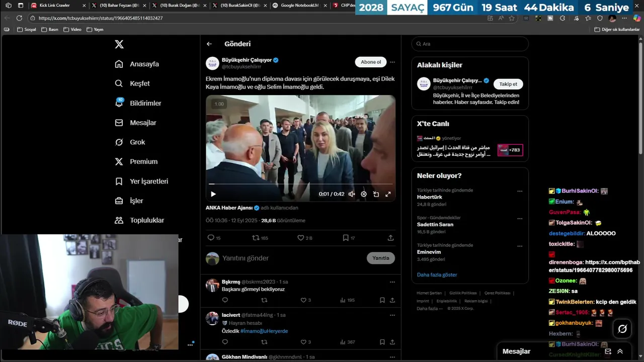Compose new message in Mesajlar drawer
The width and height of the screenshot is (644, 362).
pyautogui.click(x=608, y=351)
